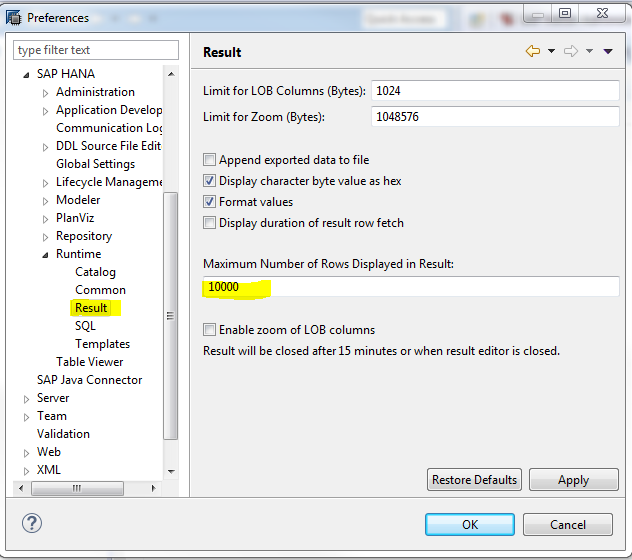The height and width of the screenshot is (560, 632).
Task: Click the Preferences window title icon
Action: (x=13, y=18)
